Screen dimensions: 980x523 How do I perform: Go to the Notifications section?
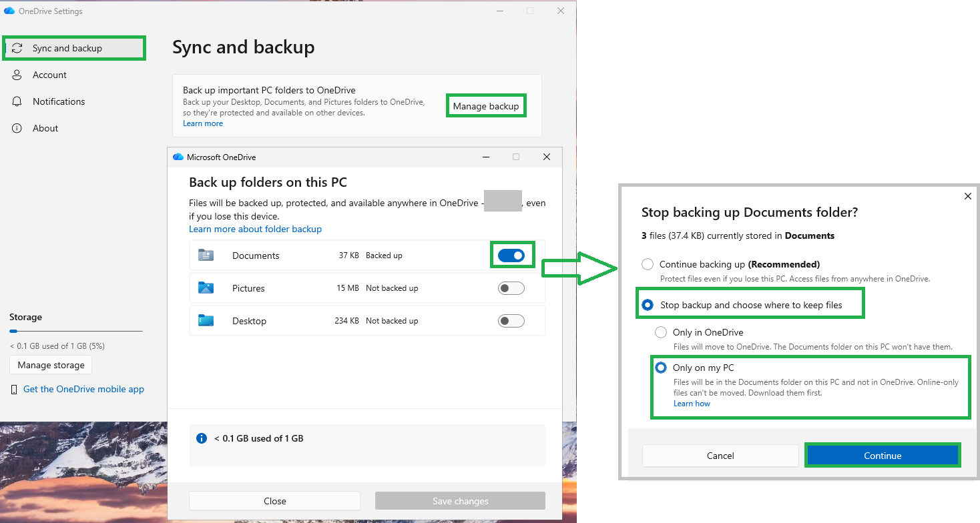[74, 101]
